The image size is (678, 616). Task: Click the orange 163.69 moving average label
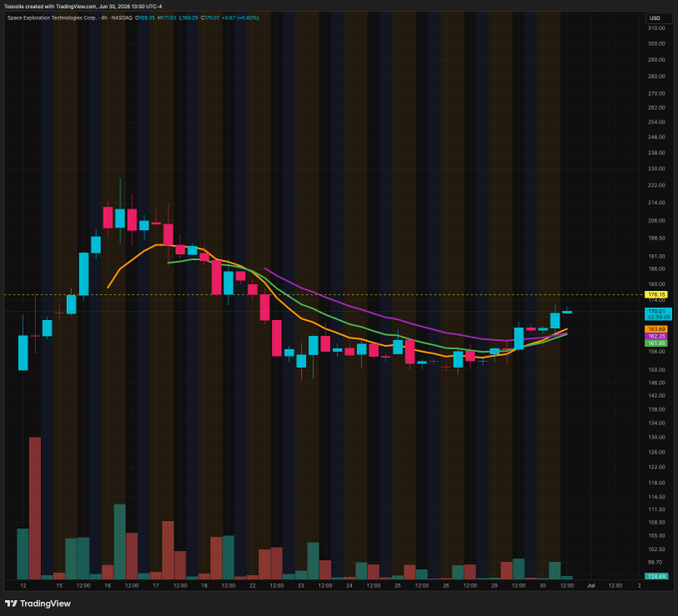coord(656,329)
